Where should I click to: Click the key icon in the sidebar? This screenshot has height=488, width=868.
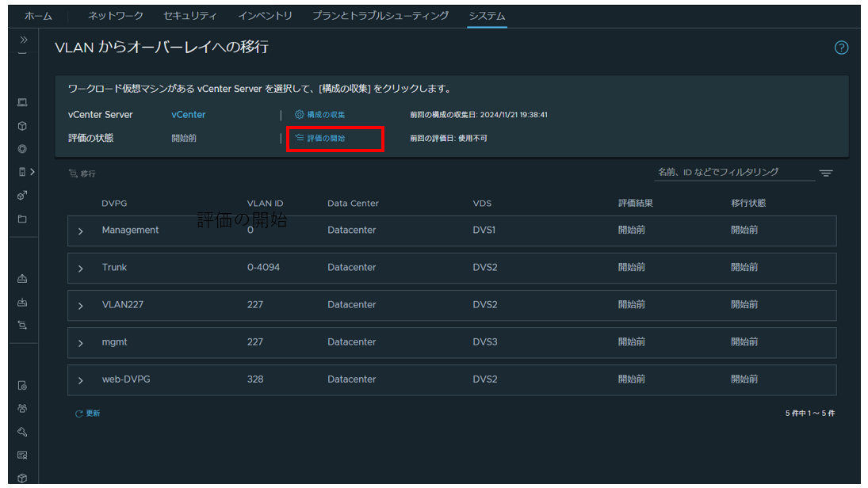point(22,432)
